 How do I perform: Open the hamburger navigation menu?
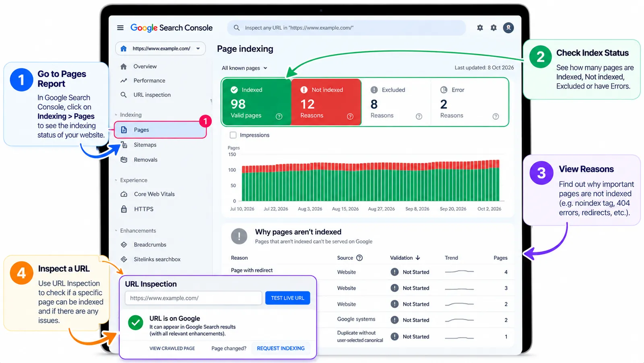[120, 28]
